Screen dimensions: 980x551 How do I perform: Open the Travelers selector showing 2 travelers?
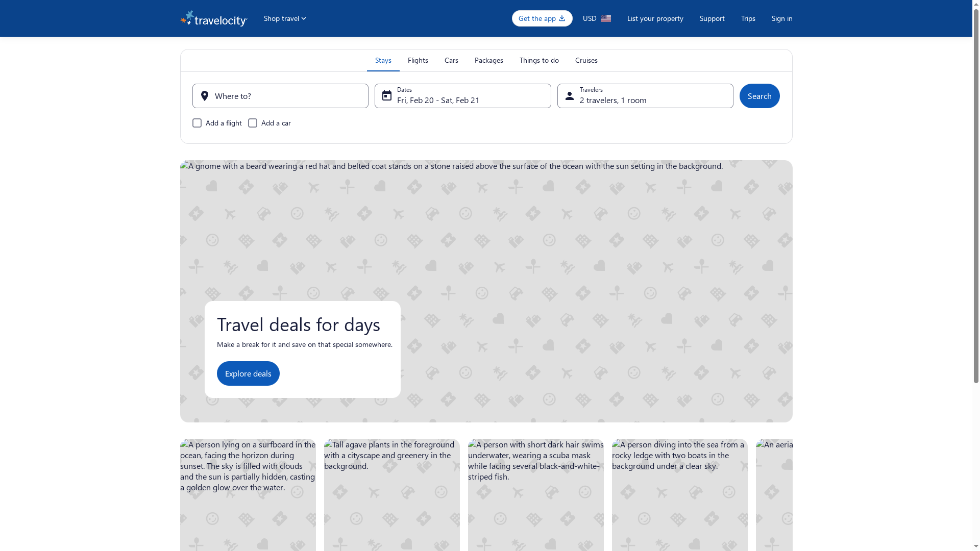pyautogui.click(x=645, y=96)
